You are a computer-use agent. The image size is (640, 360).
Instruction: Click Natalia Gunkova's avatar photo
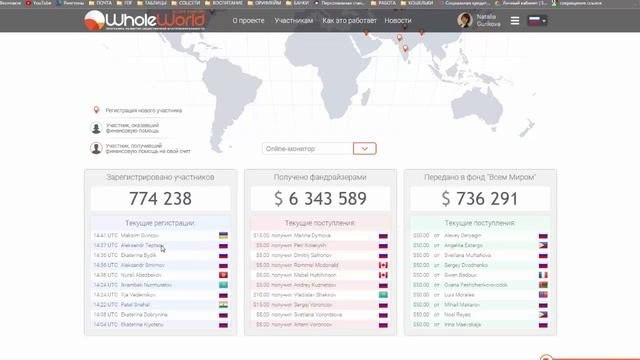pos(464,20)
